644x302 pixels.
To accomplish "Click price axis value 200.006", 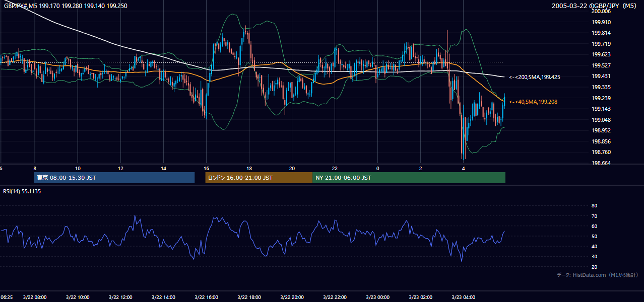I will click(601, 11).
